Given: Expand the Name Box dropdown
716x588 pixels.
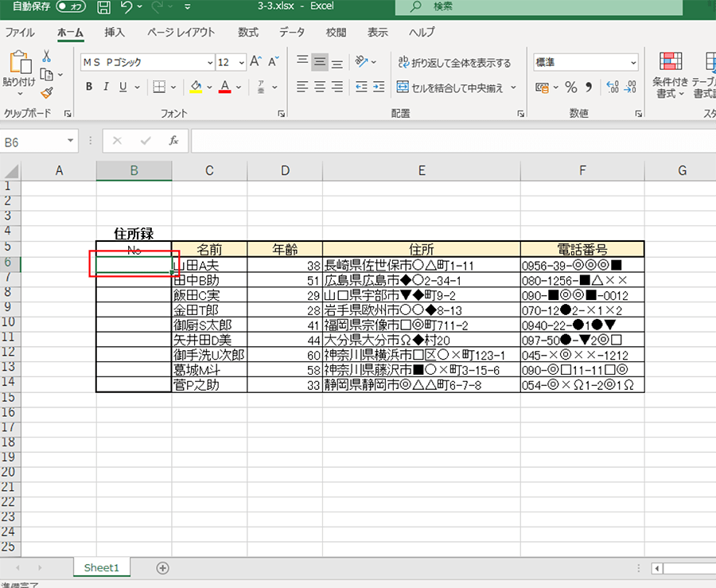Looking at the screenshot, I should 70,141.
